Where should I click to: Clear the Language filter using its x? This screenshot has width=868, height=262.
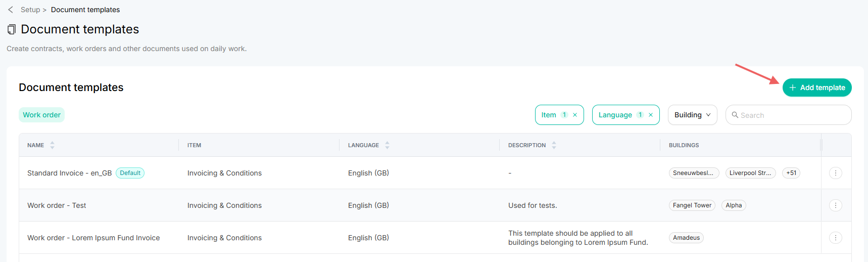[x=651, y=115]
